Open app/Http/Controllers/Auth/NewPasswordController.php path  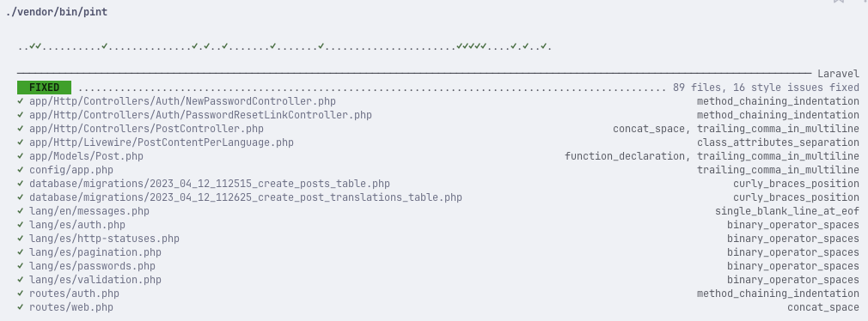pos(182,101)
